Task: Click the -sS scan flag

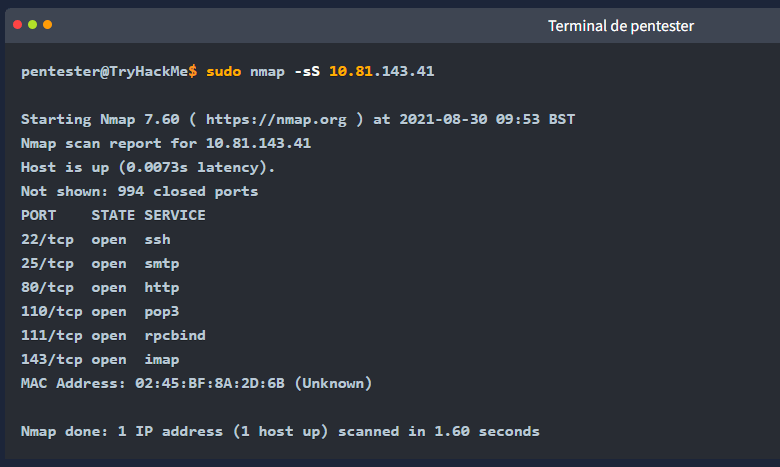Action: tap(307, 72)
